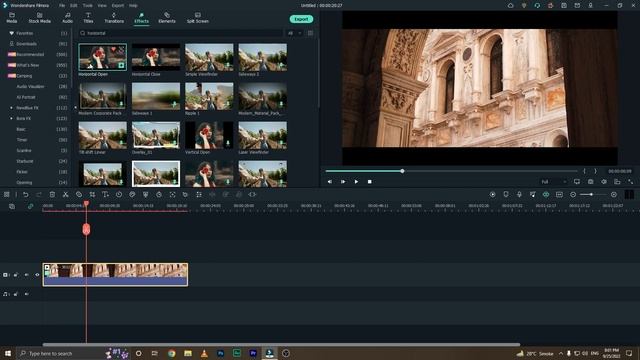Open preview display settings monitor icon
The image size is (640, 360).
point(577,182)
